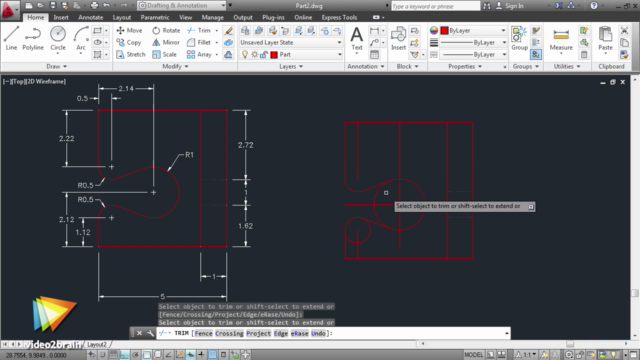
Task: Open the Layer Properties manager icon
Action: [x=245, y=31]
